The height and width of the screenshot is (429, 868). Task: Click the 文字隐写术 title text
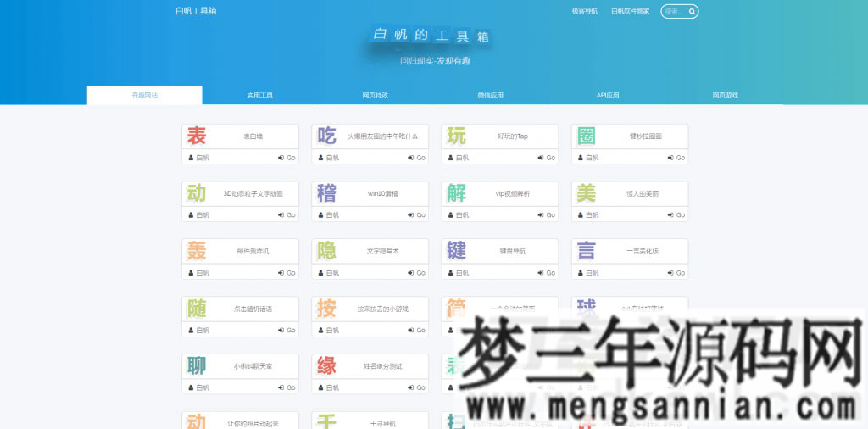383,251
